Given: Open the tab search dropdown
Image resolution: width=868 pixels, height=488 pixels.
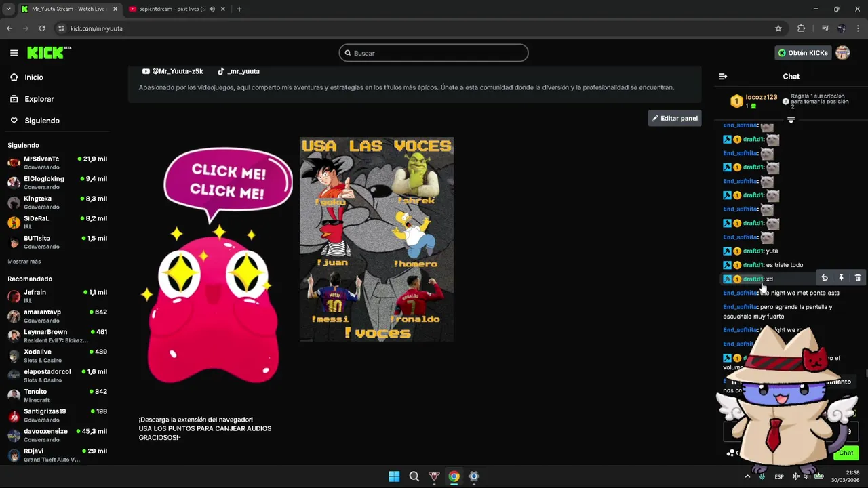Looking at the screenshot, I should [8, 9].
